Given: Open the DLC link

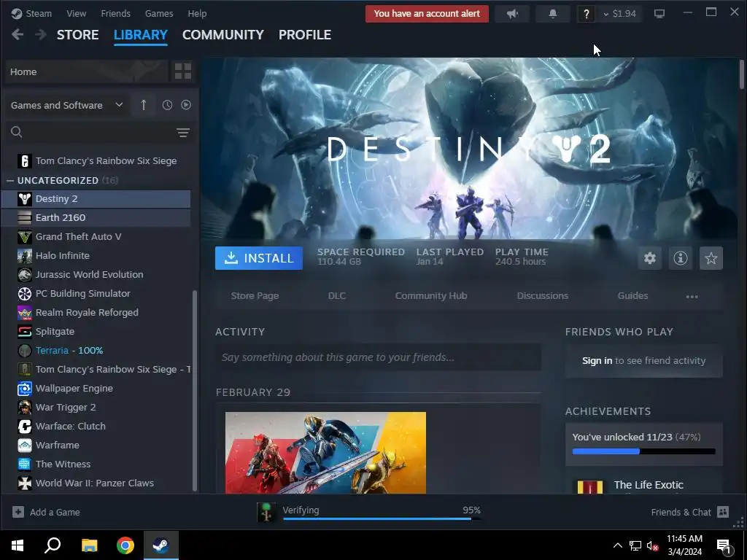Looking at the screenshot, I should 337,296.
